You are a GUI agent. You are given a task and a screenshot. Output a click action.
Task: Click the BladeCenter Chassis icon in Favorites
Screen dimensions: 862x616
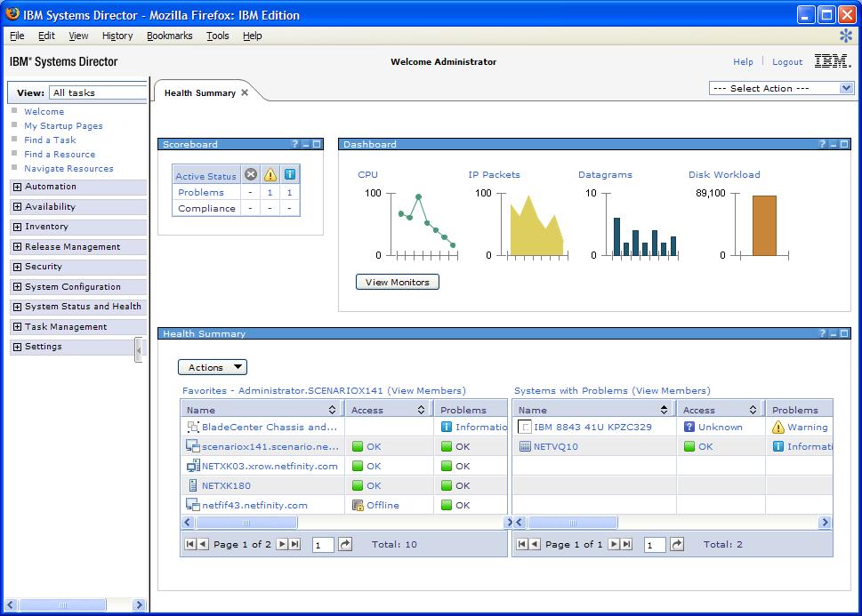coord(193,427)
